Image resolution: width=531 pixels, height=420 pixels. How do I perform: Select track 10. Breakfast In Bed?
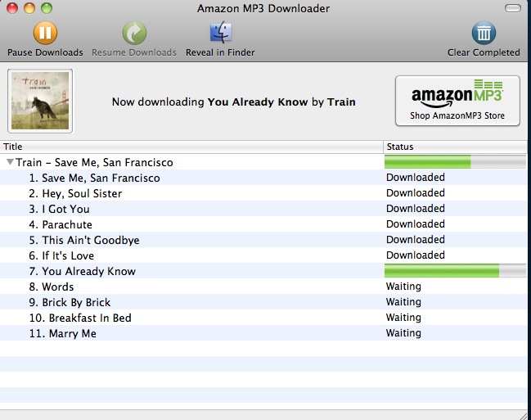[x=263, y=318]
